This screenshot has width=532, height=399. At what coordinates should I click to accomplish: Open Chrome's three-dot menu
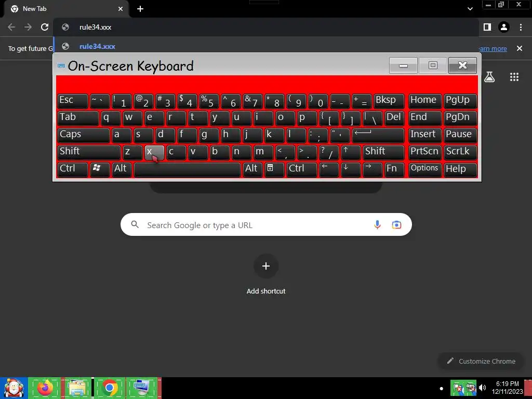pyautogui.click(x=521, y=27)
